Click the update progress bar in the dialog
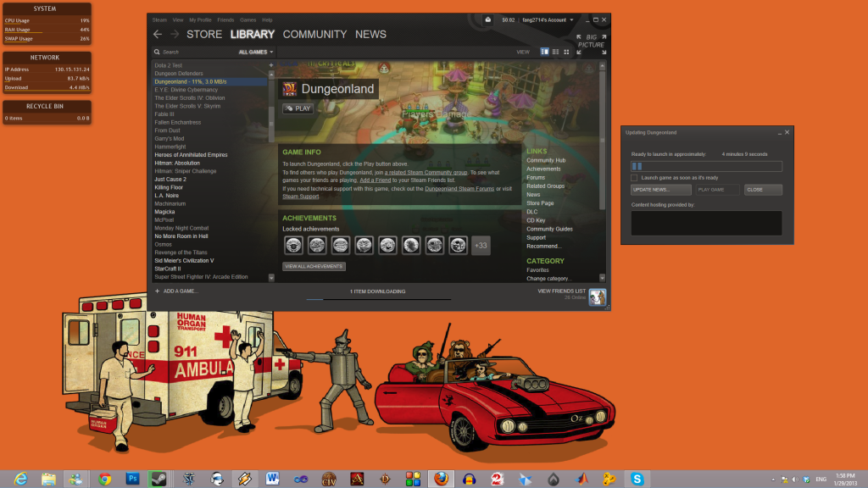 tap(706, 166)
